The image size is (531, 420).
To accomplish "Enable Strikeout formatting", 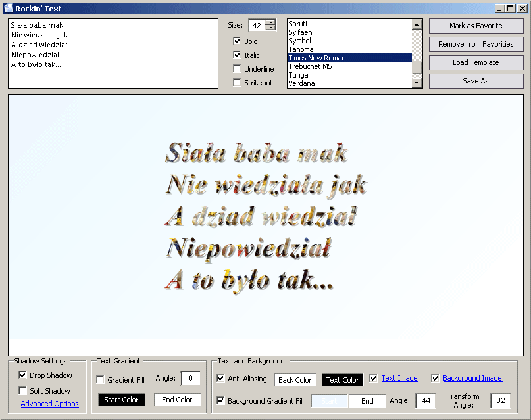I will click(236, 82).
